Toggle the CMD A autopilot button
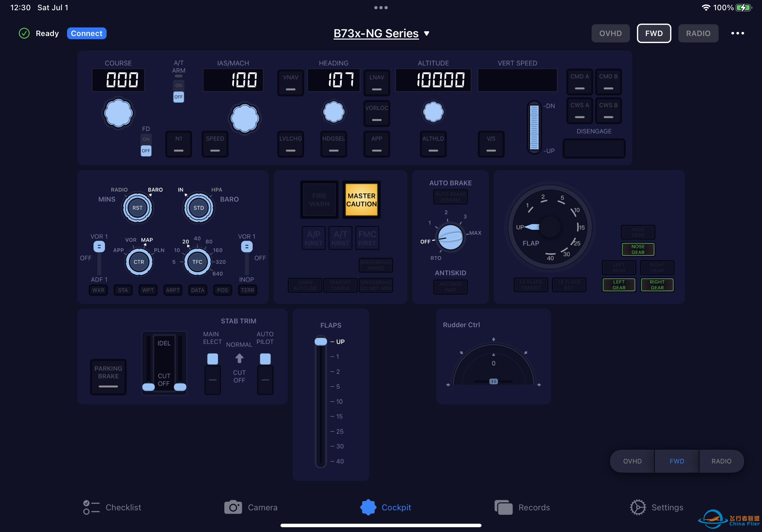This screenshot has width=762, height=532. (579, 82)
